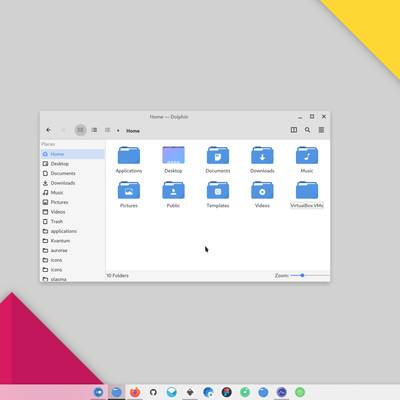Viewport: 400px width, 400px height.
Task: Select Music in Places panel
Action: [73, 193]
